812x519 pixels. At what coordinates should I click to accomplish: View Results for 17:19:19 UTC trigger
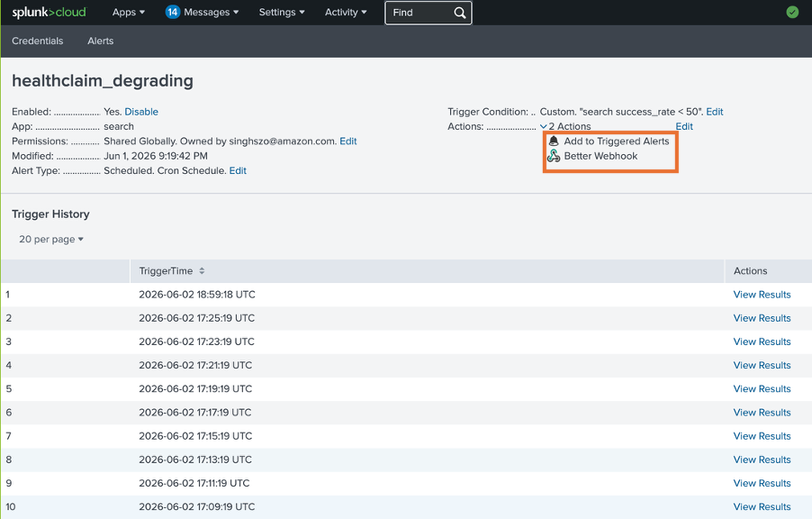[x=762, y=389]
